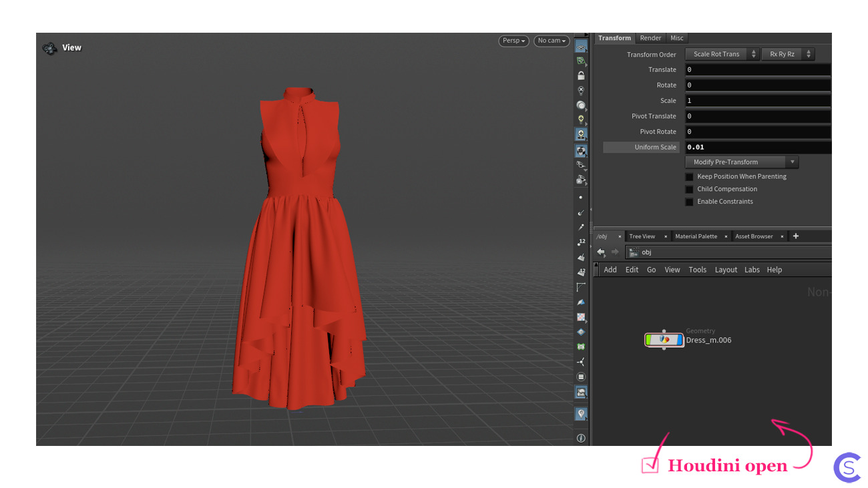Click the obj network path field

pyautogui.click(x=729, y=252)
